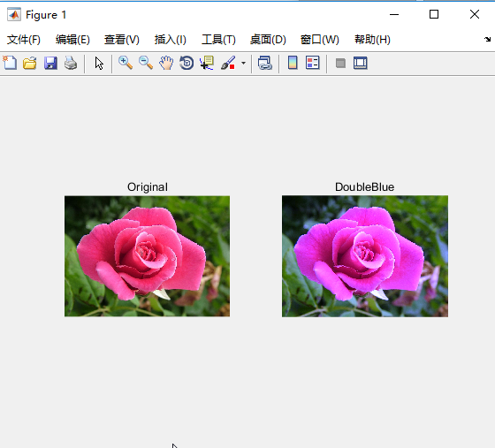The height and width of the screenshot is (448, 495).
Task: Open the 插入(I) menu
Action: pyautogui.click(x=171, y=40)
